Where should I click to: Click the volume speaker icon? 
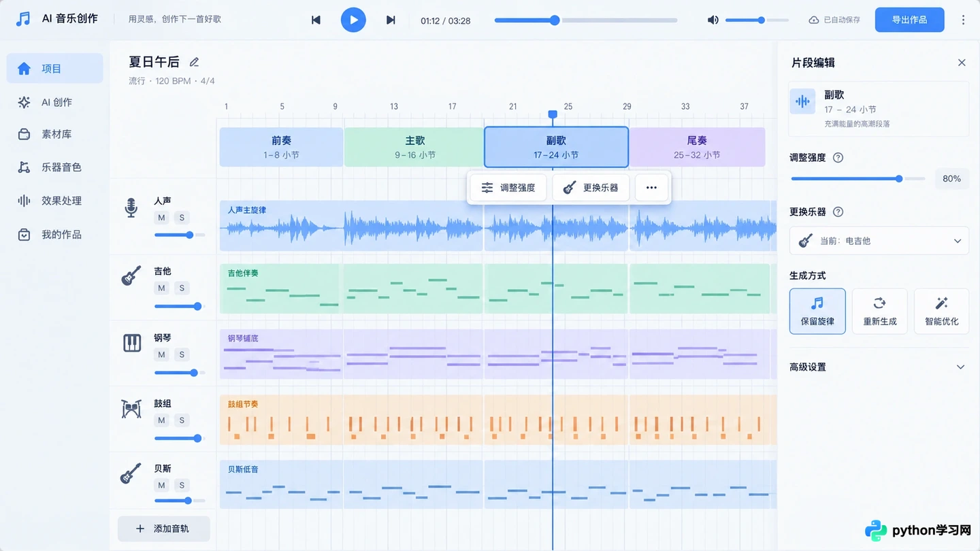tap(713, 20)
